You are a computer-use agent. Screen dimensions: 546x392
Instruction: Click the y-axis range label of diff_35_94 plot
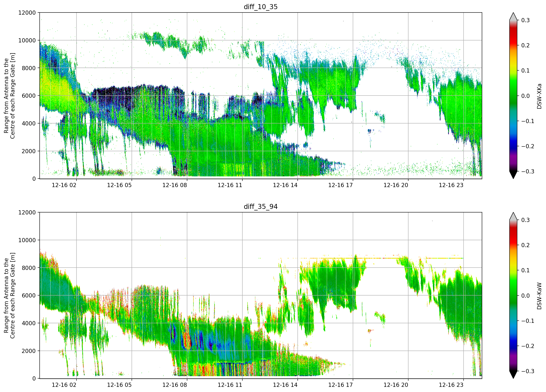9,295
